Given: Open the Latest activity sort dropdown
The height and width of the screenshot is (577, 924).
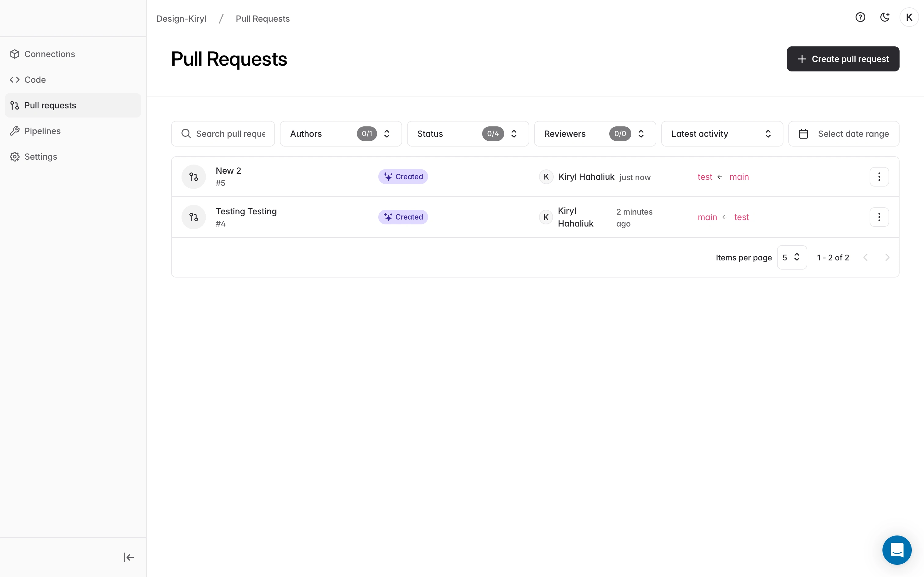Looking at the screenshot, I should 722,134.
